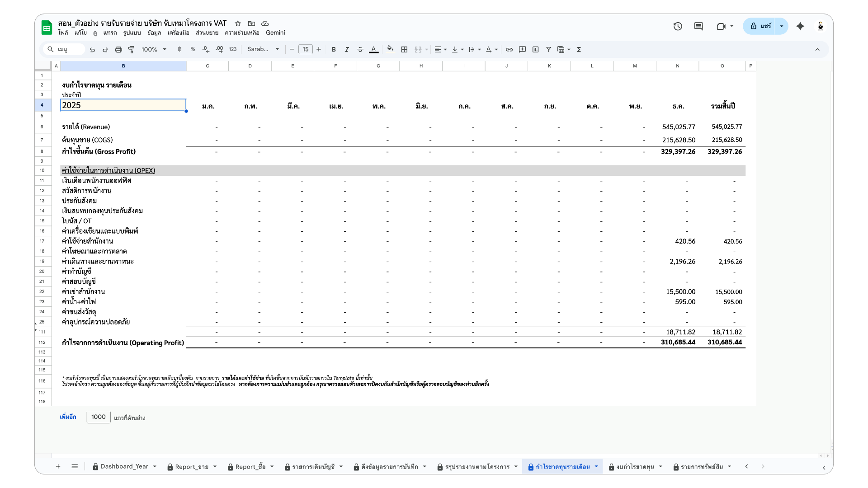The width and height of the screenshot is (868, 488).
Task: Decrease decimal places
Action: click(206, 50)
